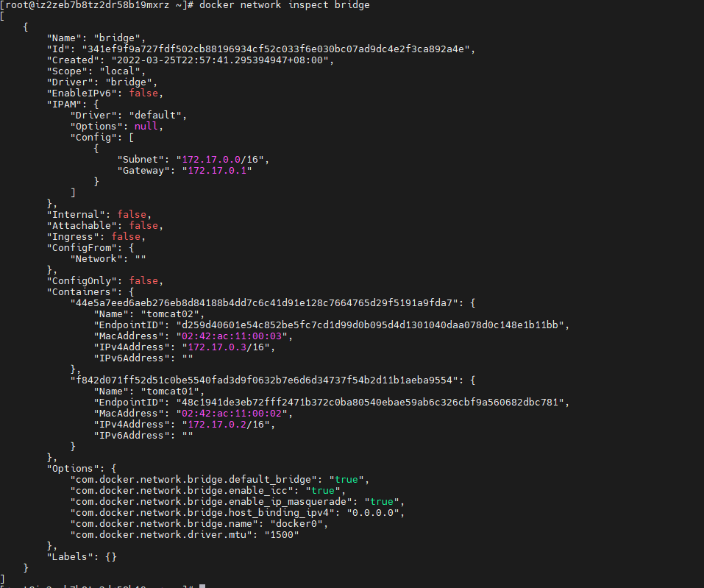The image size is (704, 588).
Task: Select MAC address 02:42:ac:11:00:02
Action: click(x=232, y=414)
